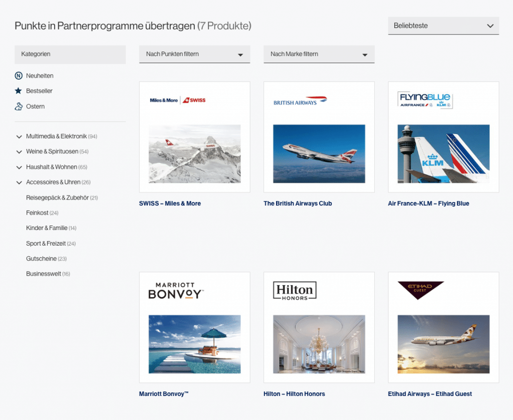The width and height of the screenshot is (513, 420).
Task: Click the Flying Blue Air France KLM logo
Action: click(425, 100)
